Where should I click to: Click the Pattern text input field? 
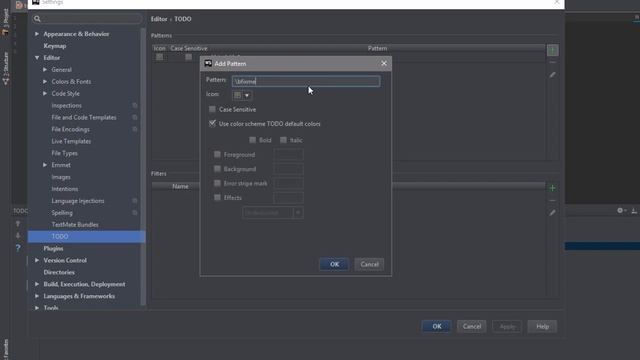coord(306,81)
